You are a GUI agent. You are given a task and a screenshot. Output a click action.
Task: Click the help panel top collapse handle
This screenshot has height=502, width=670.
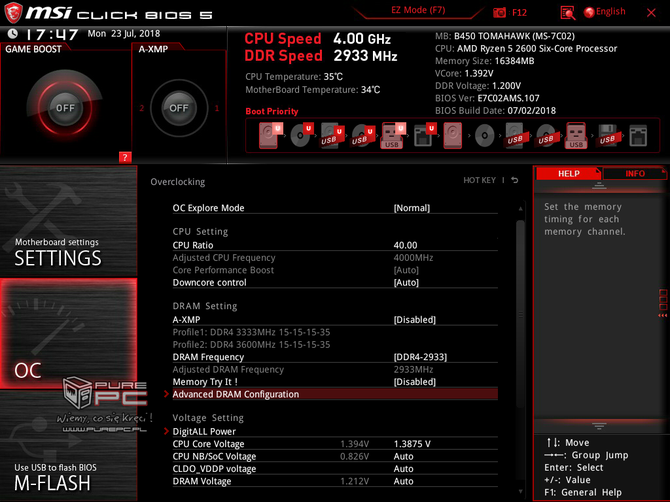pos(599,185)
